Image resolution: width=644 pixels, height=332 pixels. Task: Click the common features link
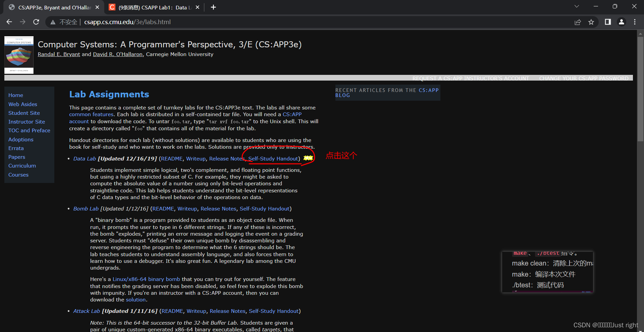click(91, 114)
